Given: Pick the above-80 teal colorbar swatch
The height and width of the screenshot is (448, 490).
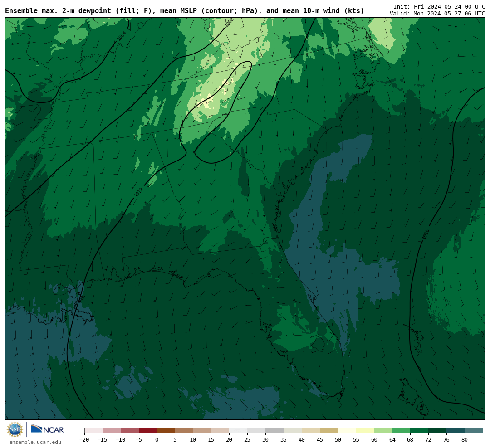Looking at the screenshot, I should 474,431.
